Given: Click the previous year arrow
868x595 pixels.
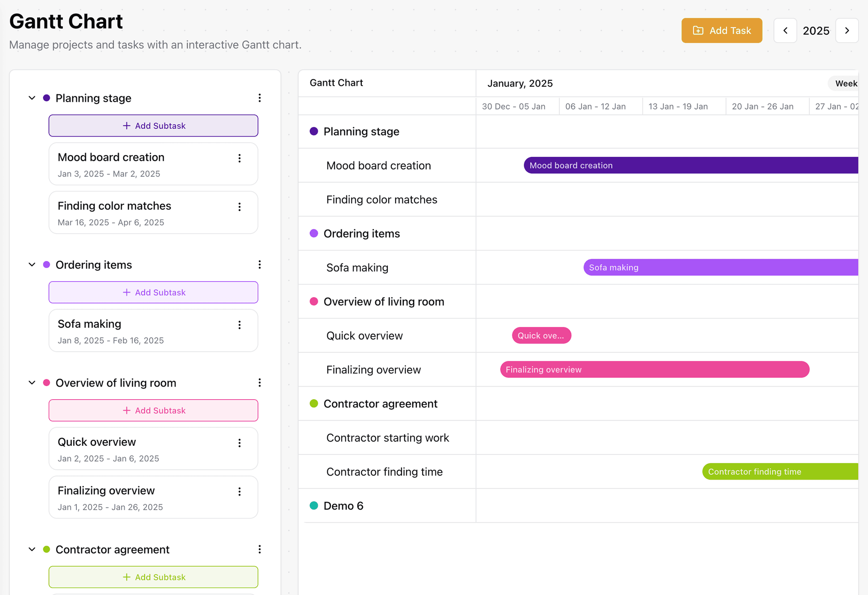Looking at the screenshot, I should coord(785,30).
